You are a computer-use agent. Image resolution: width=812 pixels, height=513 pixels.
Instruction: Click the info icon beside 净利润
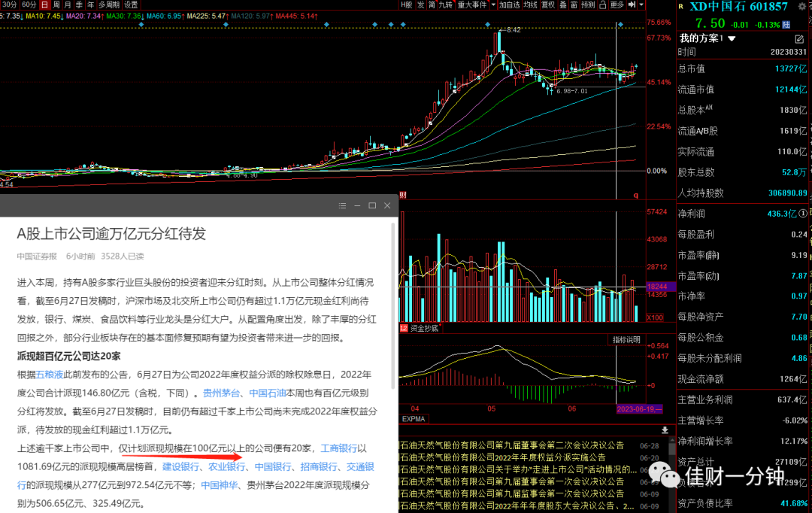point(803,213)
